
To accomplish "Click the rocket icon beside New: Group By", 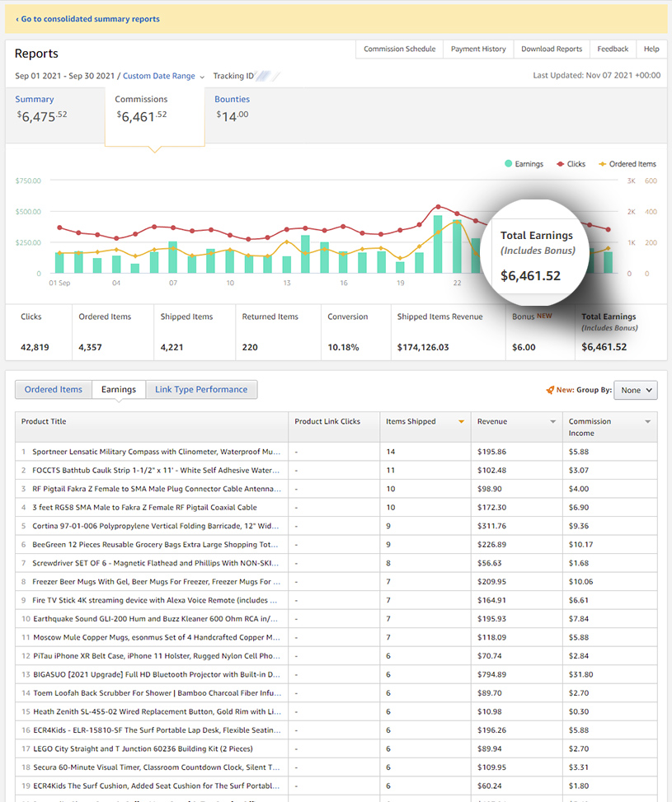I will [x=550, y=390].
